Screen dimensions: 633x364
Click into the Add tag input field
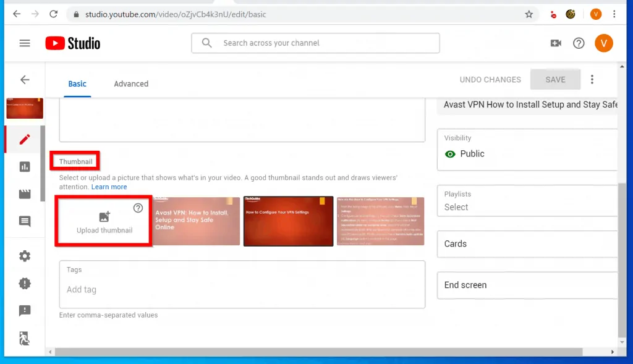[x=241, y=289]
